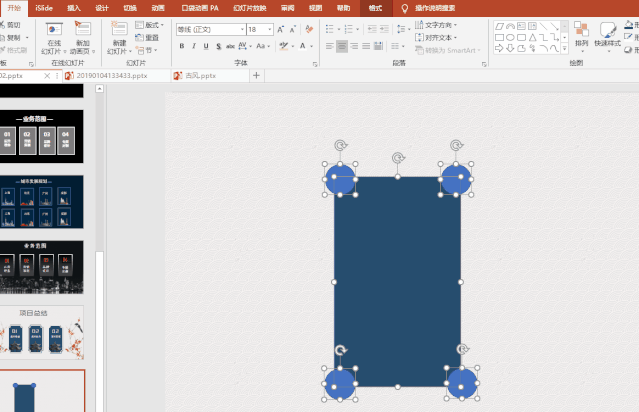
Task: Click the character spacing AV icon
Action: point(242,46)
